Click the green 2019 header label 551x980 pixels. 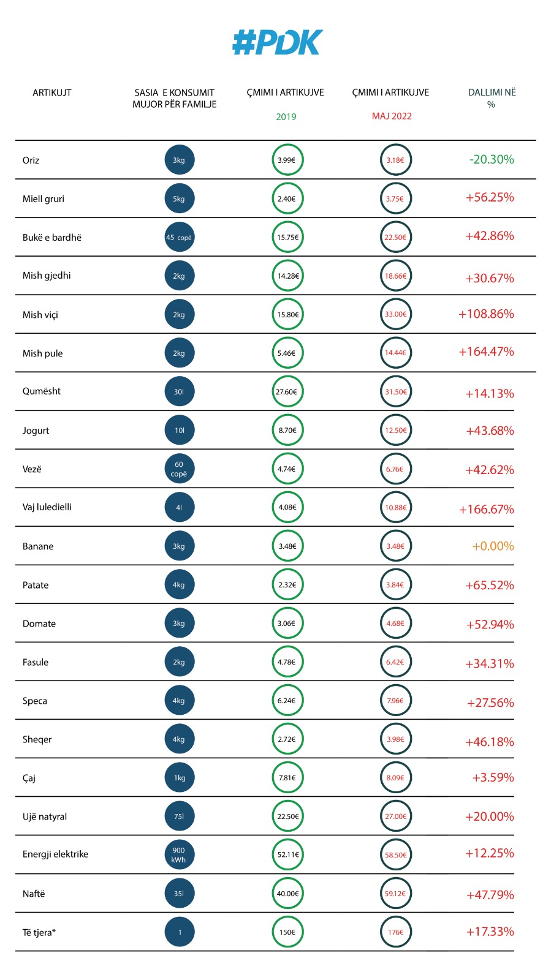pos(286,117)
